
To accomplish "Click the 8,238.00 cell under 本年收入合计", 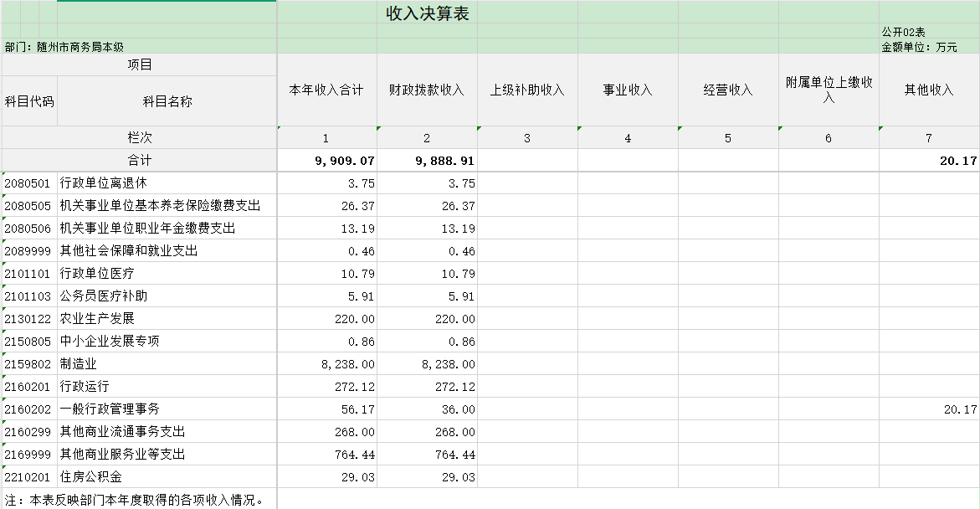I will point(327,364).
